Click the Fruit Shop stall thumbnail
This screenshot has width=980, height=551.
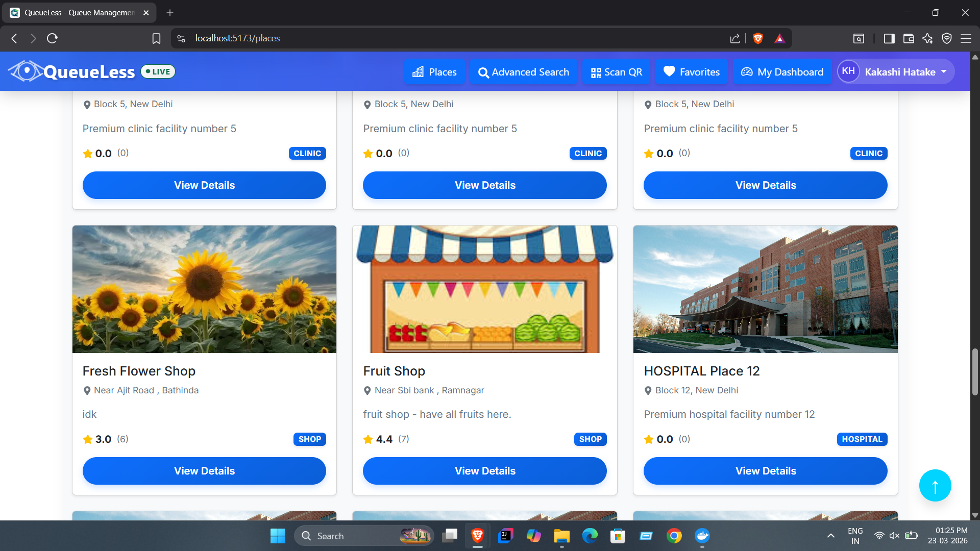[485, 289]
